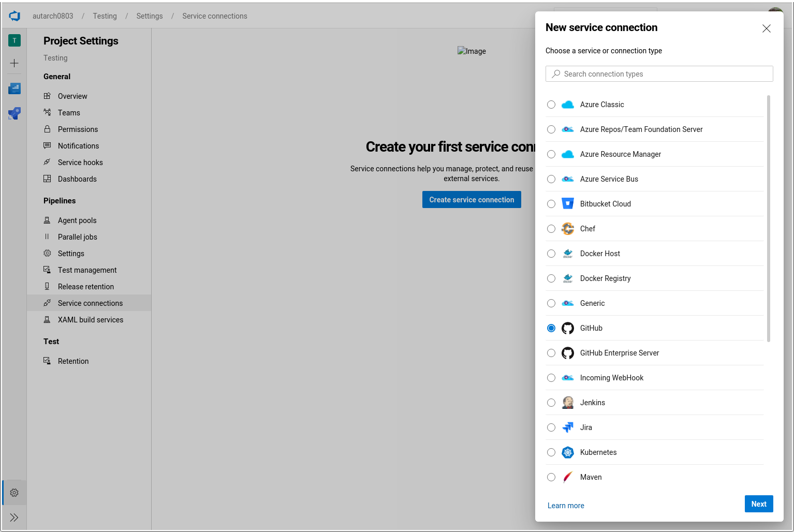Open the Learn more link

coord(566,506)
